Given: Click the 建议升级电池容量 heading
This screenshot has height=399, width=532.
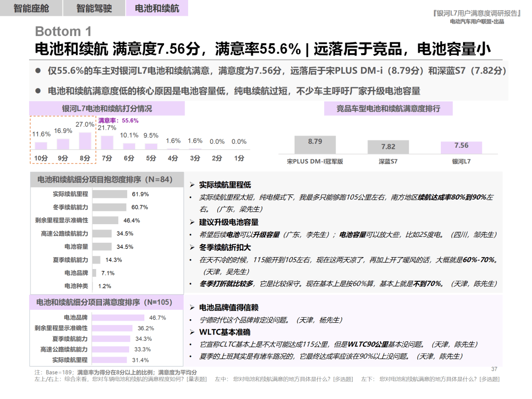Looking at the screenshot, I should [x=229, y=223].
